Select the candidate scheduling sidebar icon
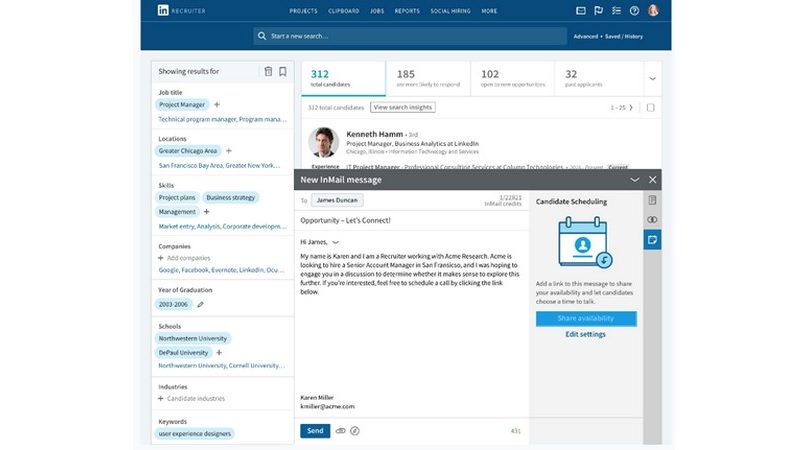 [652, 239]
